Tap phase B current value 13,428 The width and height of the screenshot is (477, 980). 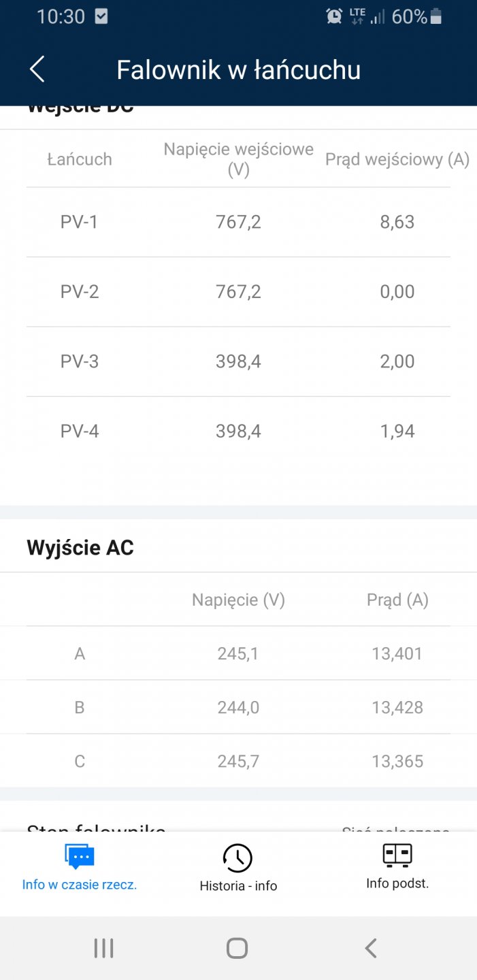pos(397,707)
